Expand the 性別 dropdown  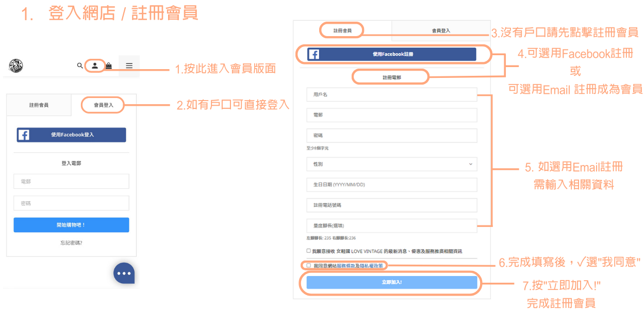(x=391, y=164)
